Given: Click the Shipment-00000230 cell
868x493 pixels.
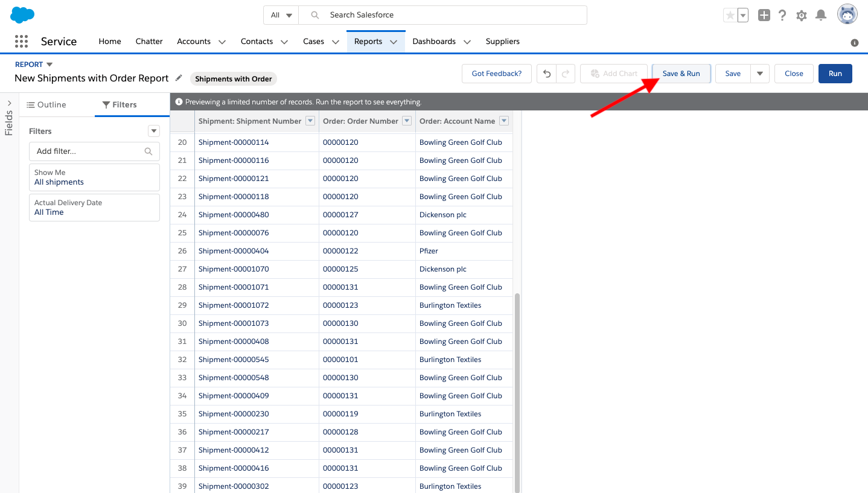Looking at the screenshot, I should coord(257,414).
